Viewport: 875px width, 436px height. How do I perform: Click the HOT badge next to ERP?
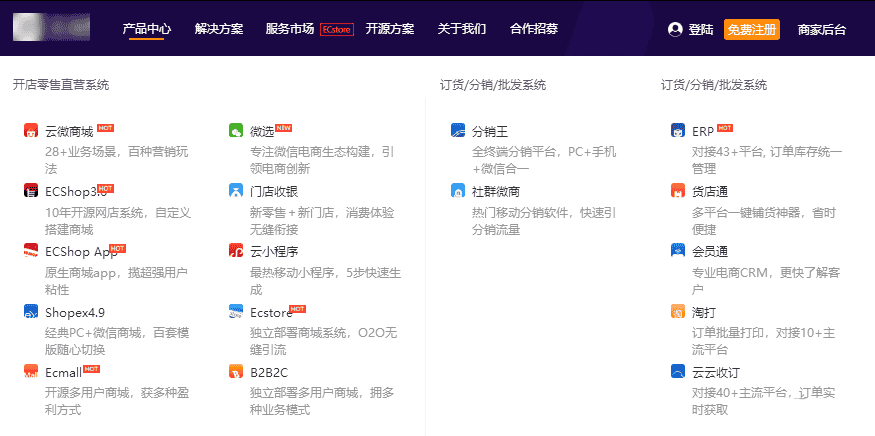tap(724, 128)
